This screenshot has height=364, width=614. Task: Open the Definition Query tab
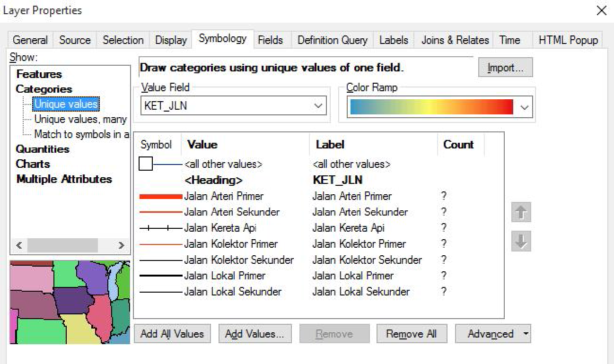[x=333, y=40]
